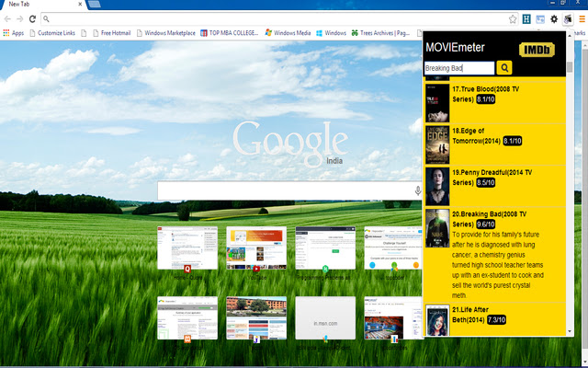
Task: Bookmark this page with the star icon
Action: tap(513, 19)
